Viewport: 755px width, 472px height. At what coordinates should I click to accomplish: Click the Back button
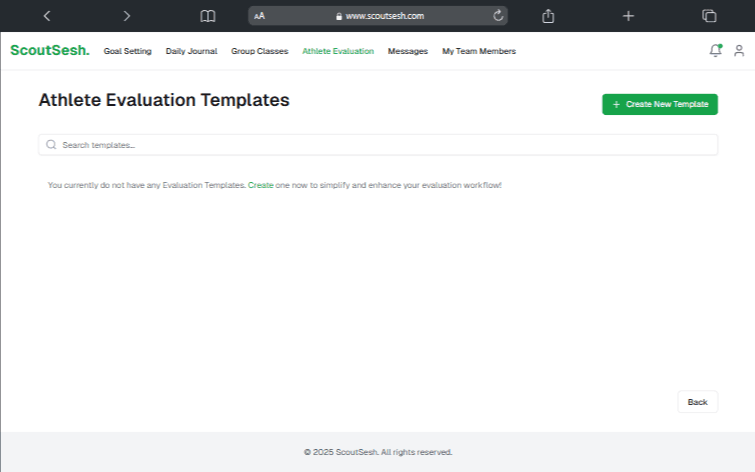[x=697, y=402]
